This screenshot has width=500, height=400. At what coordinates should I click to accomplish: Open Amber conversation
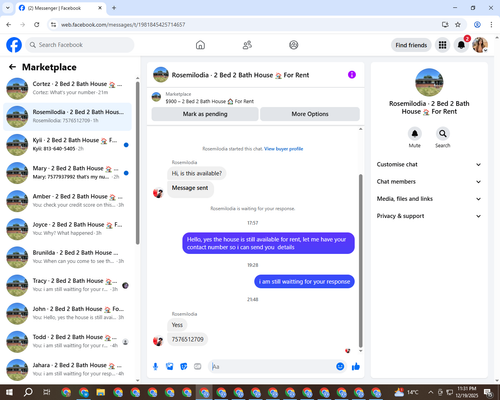(x=68, y=201)
